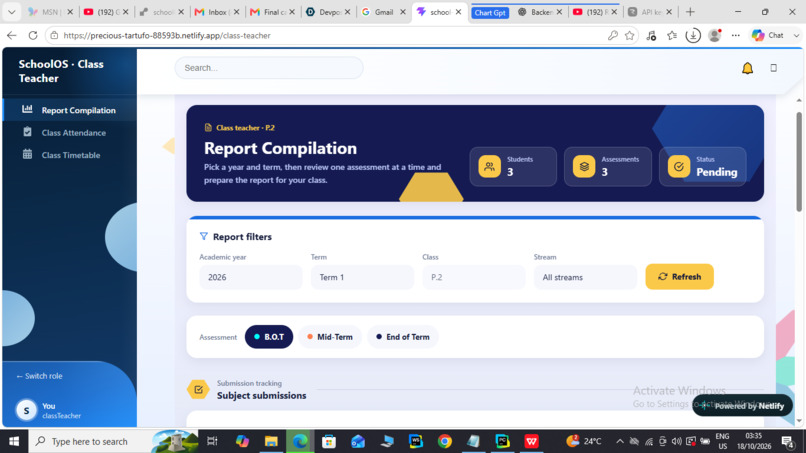806x453 pixels.
Task: Click the Students card icon
Action: 489,166
